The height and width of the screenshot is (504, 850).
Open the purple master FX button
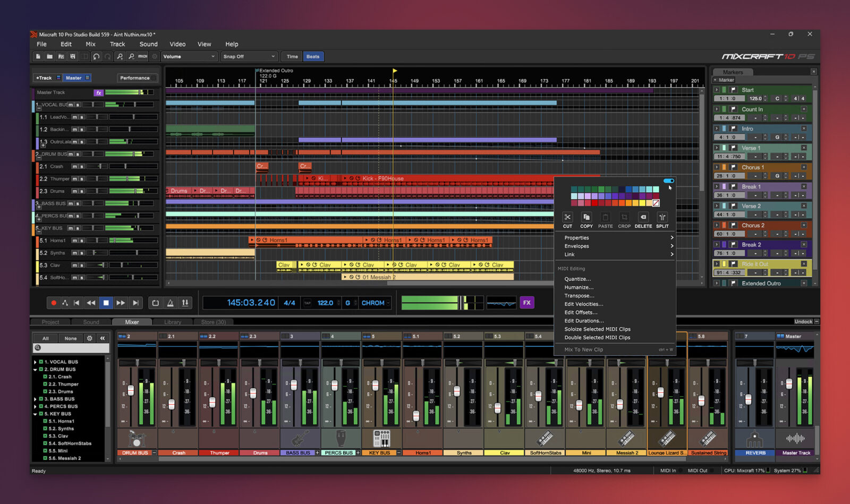[526, 303]
